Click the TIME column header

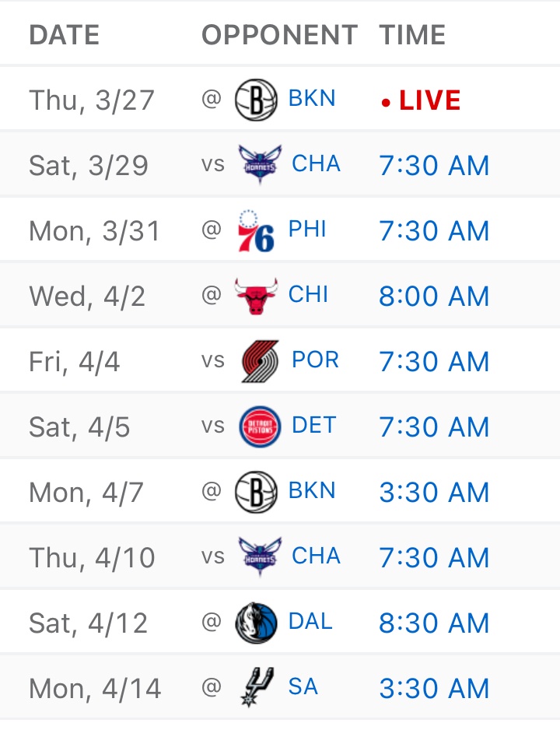pos(412,35)
